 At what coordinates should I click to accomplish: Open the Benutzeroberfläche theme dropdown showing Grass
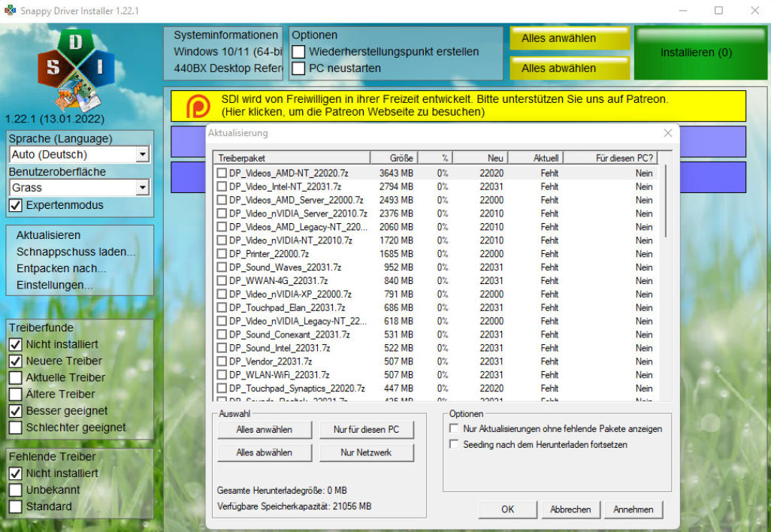click(79, 187)
